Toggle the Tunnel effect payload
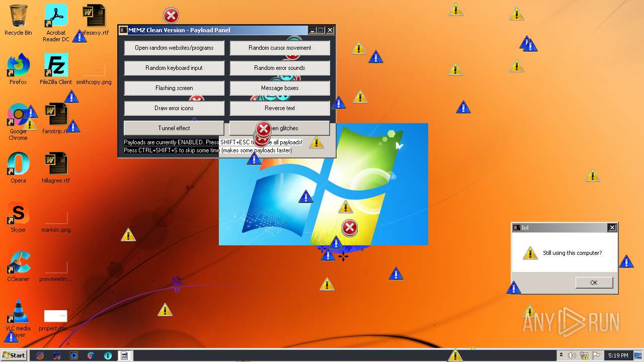 tap(174, 128)
